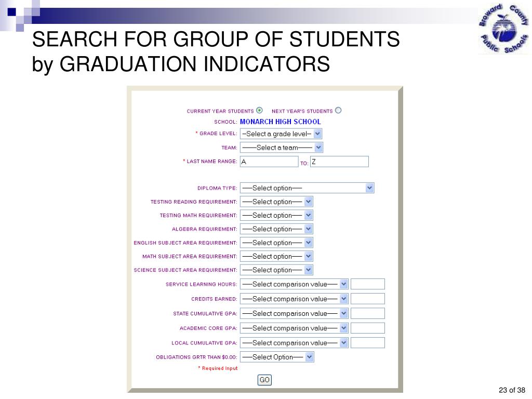Click the Broward County Public Schools logo
This screenshot has width=532, height=399.
pos(503,29)
